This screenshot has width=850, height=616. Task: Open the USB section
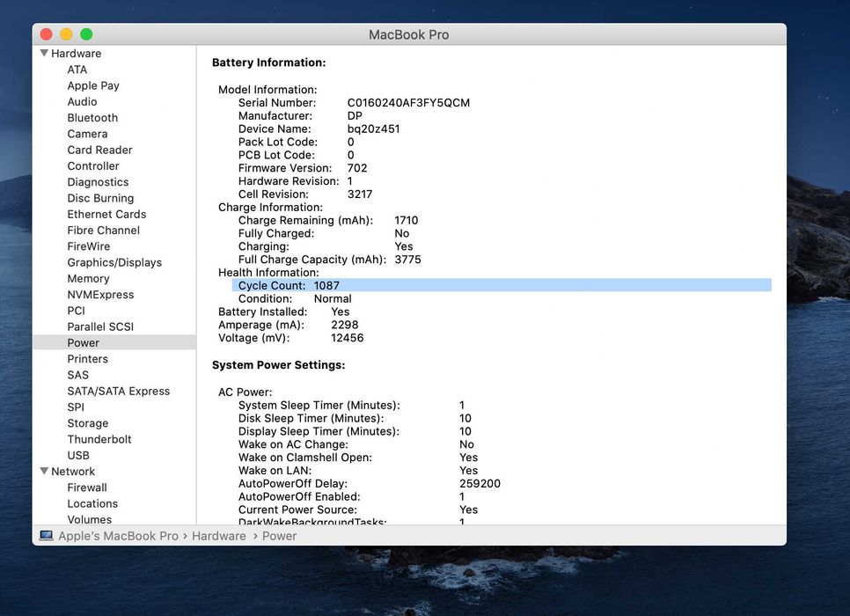coord(78,456)
